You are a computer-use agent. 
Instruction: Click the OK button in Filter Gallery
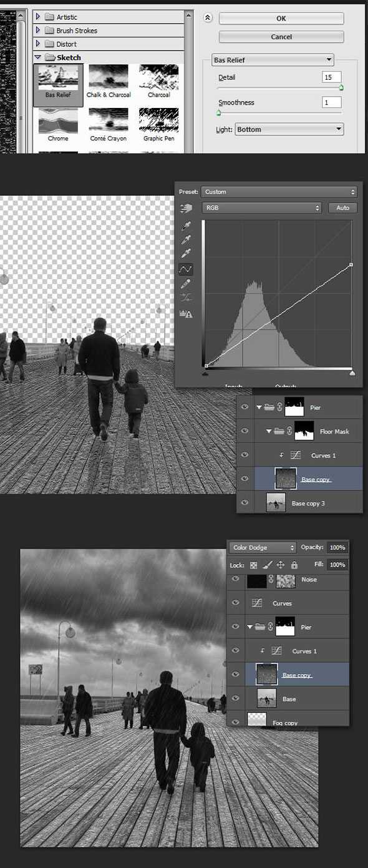point(281,19)
